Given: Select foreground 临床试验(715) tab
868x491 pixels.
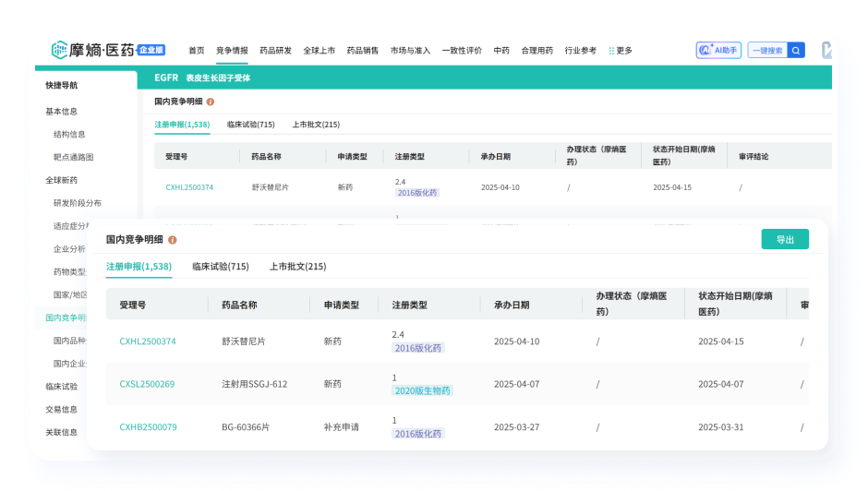Looking at the screenshot, I should (221, 266).
